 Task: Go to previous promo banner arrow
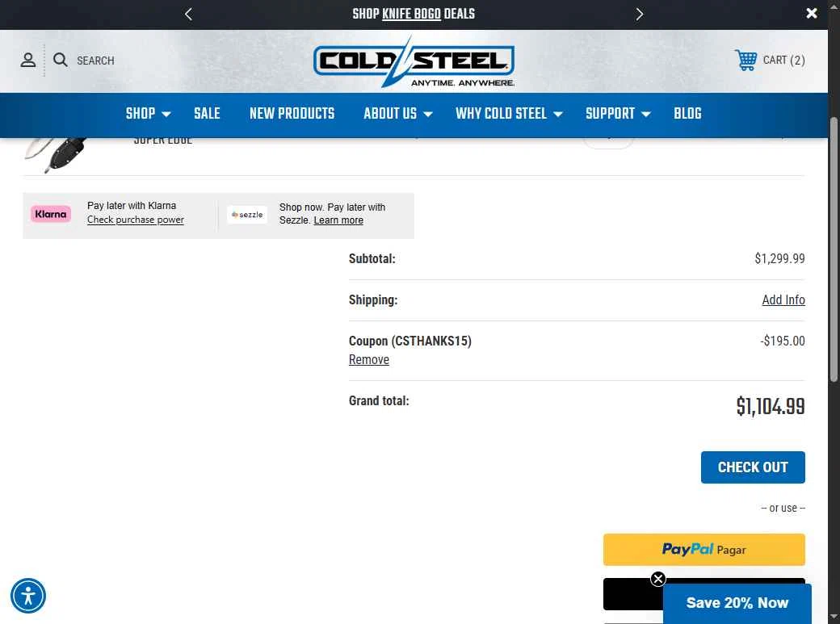(188, 14)
